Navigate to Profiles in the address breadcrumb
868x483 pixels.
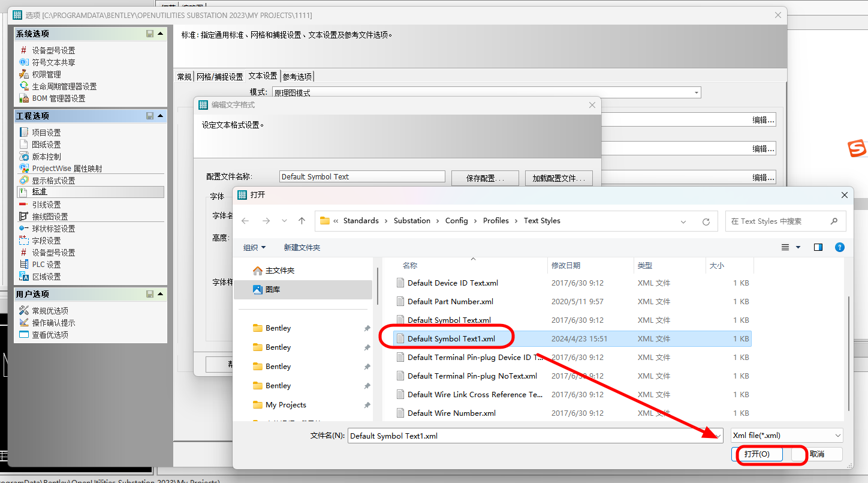tap(496, 221)
